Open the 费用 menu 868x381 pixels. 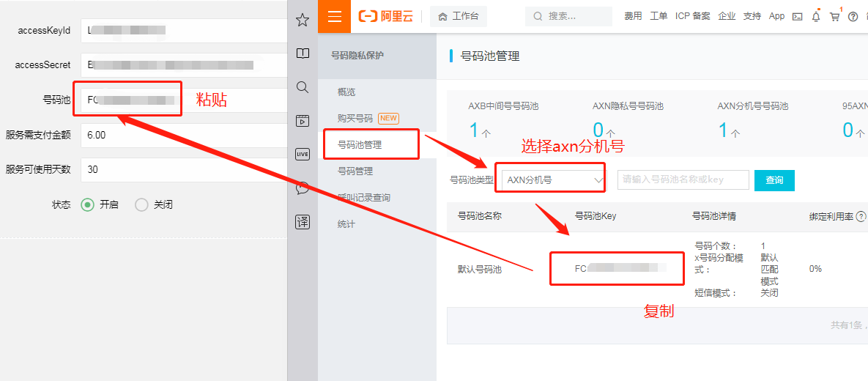coord(634,16)
